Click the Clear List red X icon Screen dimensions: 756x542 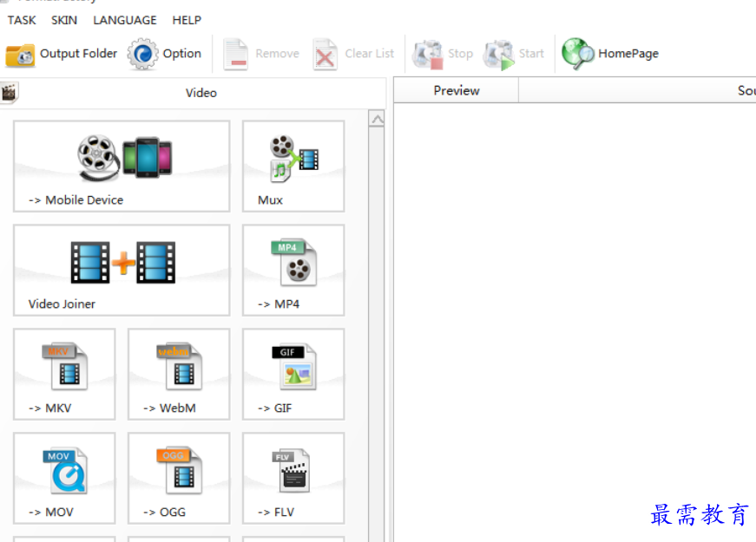325,55
